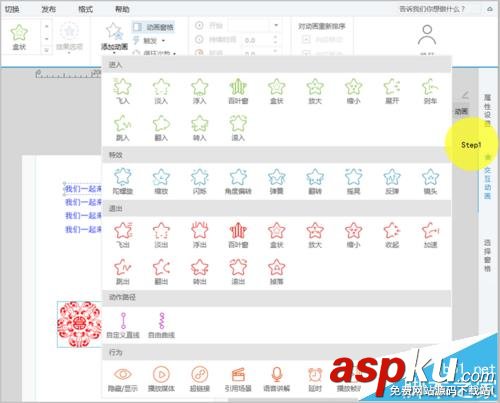Choose the red 放大 enlarge exit effect

point(315,235)
